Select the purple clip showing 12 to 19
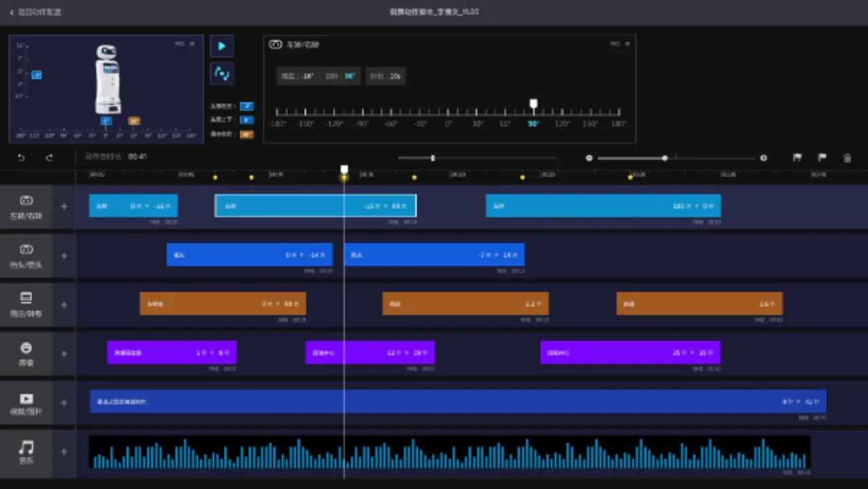 coord(370,352)
